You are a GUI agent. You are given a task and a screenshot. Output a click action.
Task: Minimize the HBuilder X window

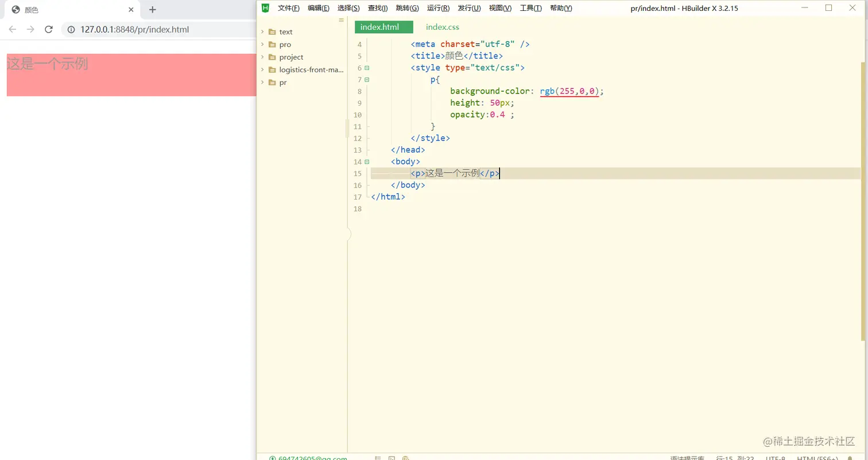804,7
